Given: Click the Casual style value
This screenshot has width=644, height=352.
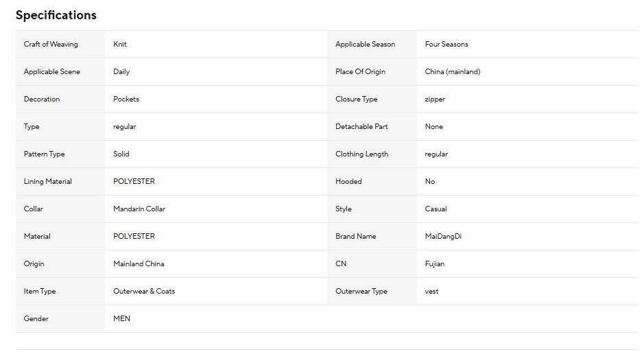Looking at the screenshot, I should click(x=436, y=209).
